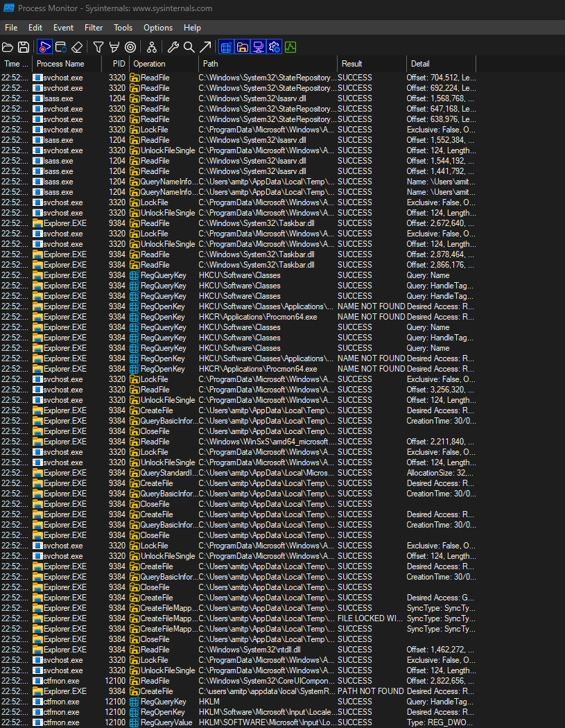This screenshot has width=565, height=728.
Task: Toggle Show File System Activity filter
Action: coord(242,47)
